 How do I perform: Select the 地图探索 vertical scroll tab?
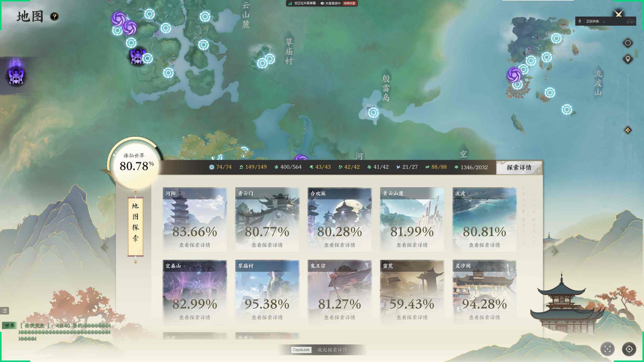136,227
